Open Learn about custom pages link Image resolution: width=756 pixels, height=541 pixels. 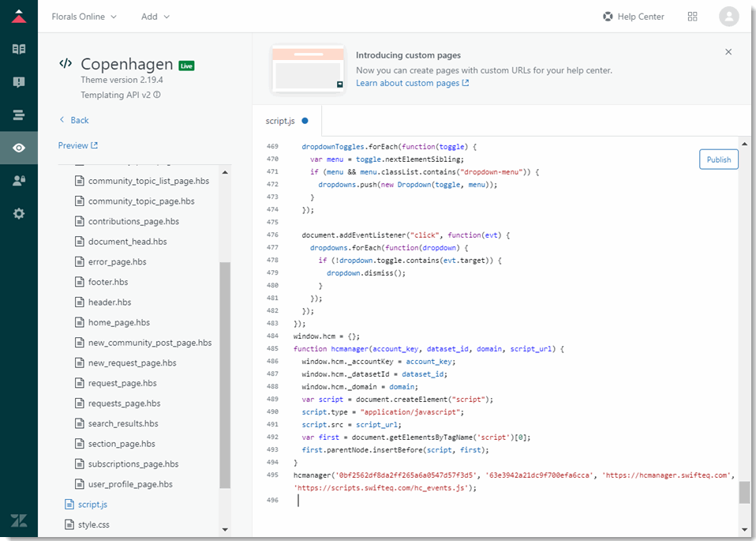pyautogui.click(x=412, y=83)
